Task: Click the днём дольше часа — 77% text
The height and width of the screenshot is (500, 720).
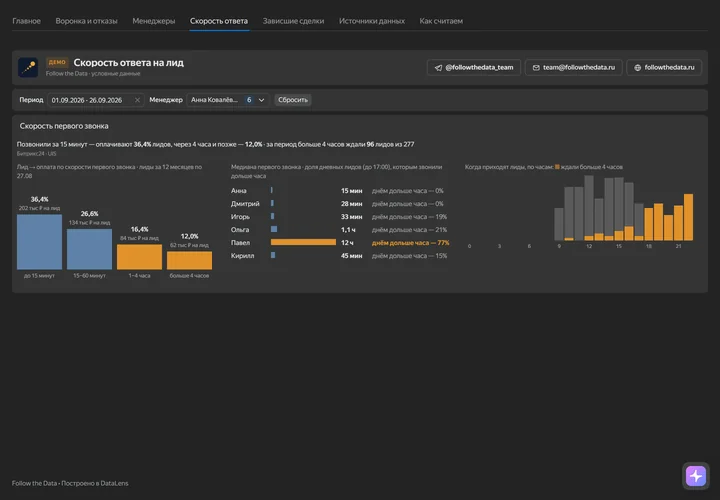Action: click(x=411, y=242)
